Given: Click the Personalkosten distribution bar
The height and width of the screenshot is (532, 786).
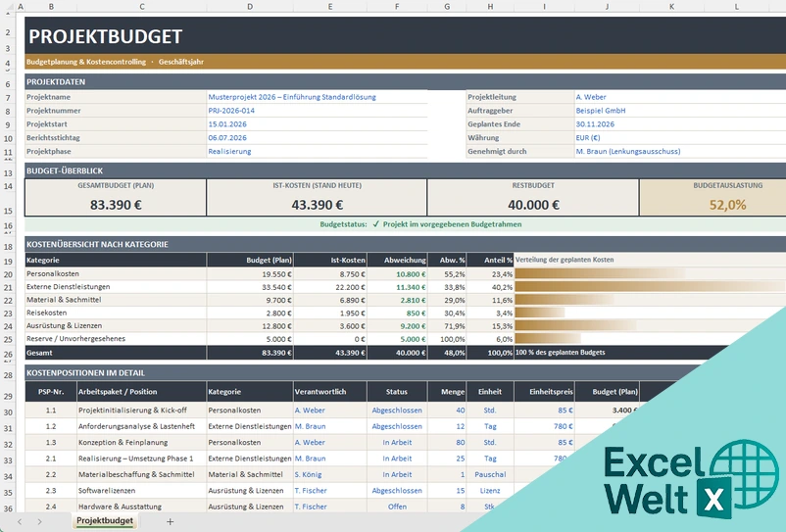Looking at the screenshot, I should coord(600,273).
